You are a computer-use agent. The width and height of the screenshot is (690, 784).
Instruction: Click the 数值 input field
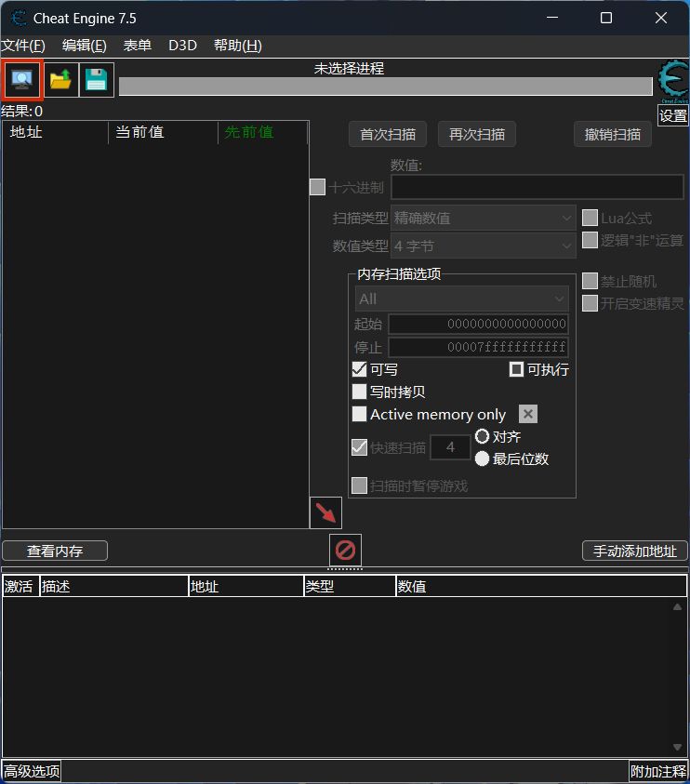[x=537, y=188]
